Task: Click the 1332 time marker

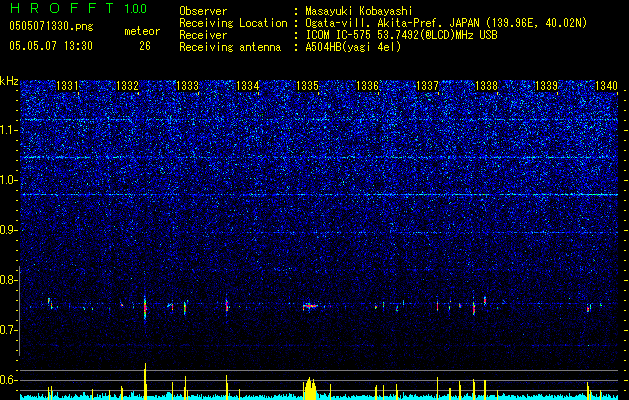Action: [x=127, y=85]
